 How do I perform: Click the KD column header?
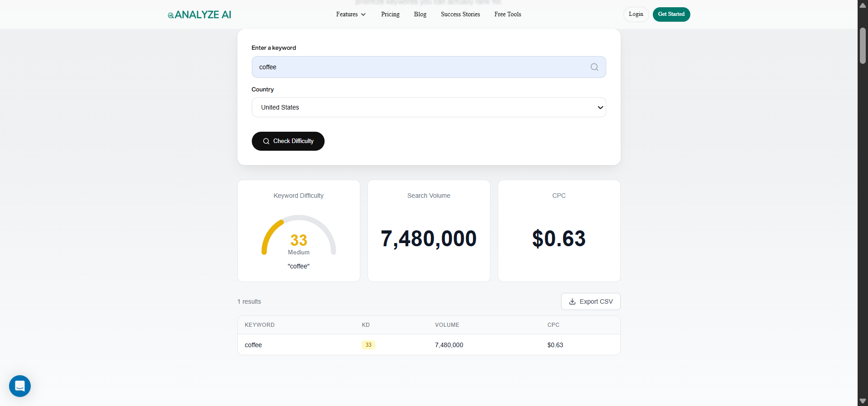click(366, 325)
